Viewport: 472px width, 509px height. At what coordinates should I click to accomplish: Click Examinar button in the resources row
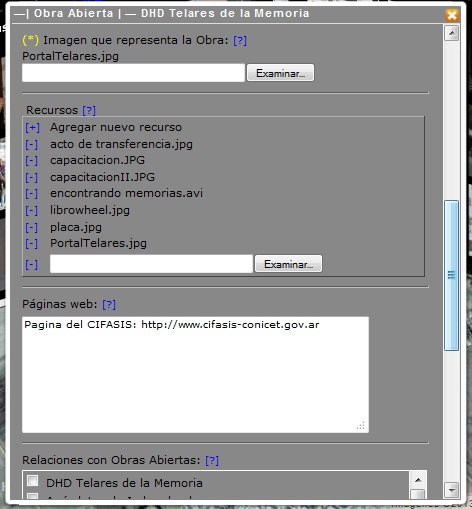pyautogui.click(x=288, y=264)
